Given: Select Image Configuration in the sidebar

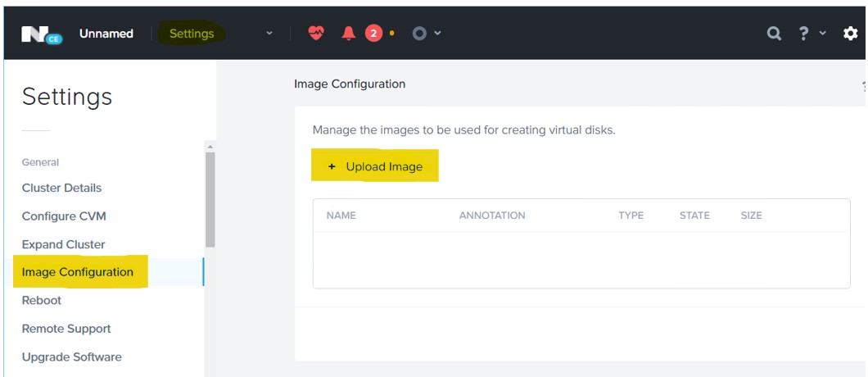Looking at the screenshot, I should 78,272.
